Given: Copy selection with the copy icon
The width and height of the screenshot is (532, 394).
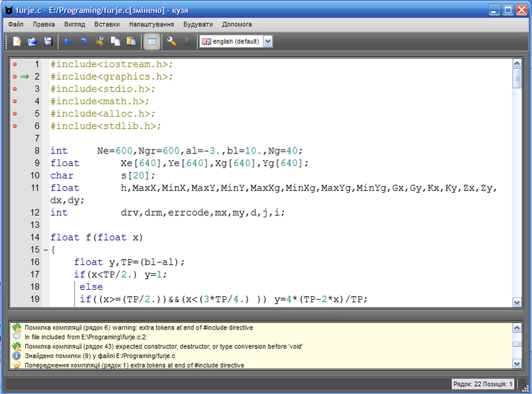Looking at the screenshot, I should pyautogui.click(x=115, y=42).
